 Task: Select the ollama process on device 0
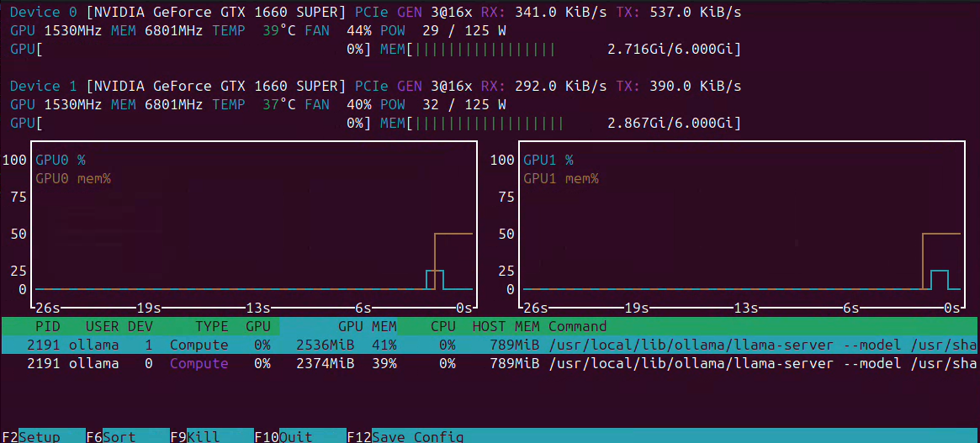click(490, 363)
